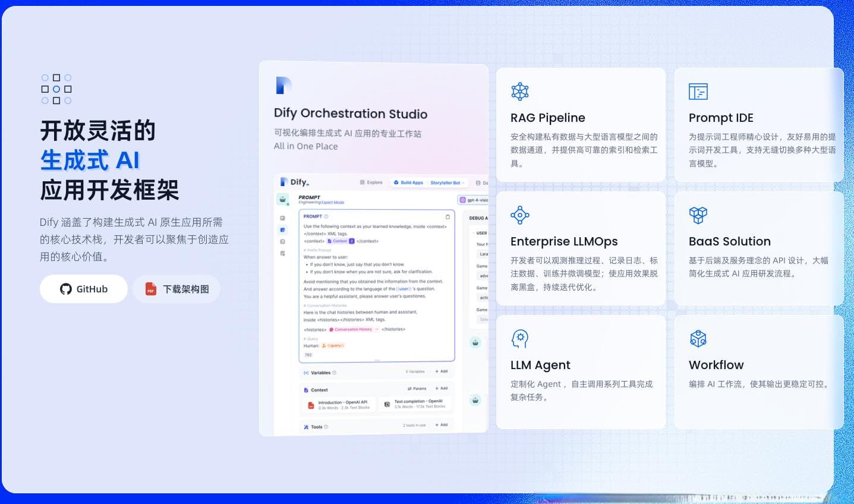Click the Variables label in preview
Screen dimensions: 854x504
pyautogui.click(x=320, y=373)
